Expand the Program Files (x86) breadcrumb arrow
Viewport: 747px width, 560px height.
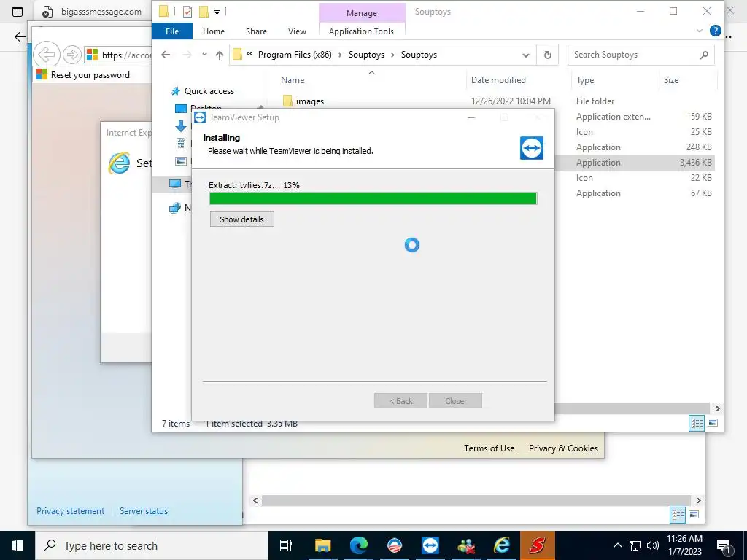tap(340, 55)
